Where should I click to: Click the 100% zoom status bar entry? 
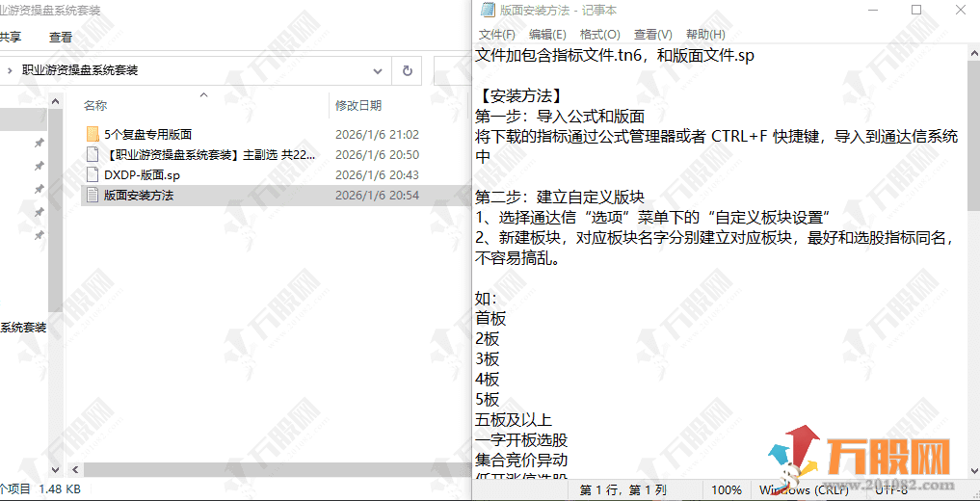[x=727, y=489]
